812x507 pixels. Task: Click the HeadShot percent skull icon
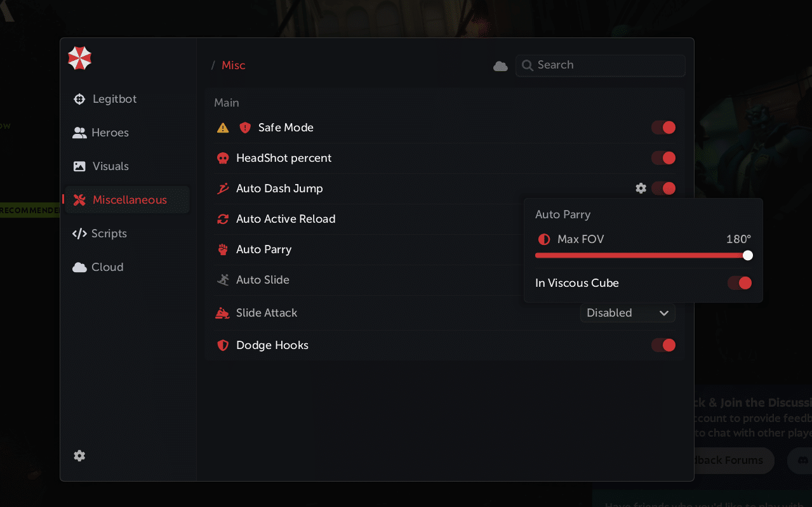pos(223,158)
